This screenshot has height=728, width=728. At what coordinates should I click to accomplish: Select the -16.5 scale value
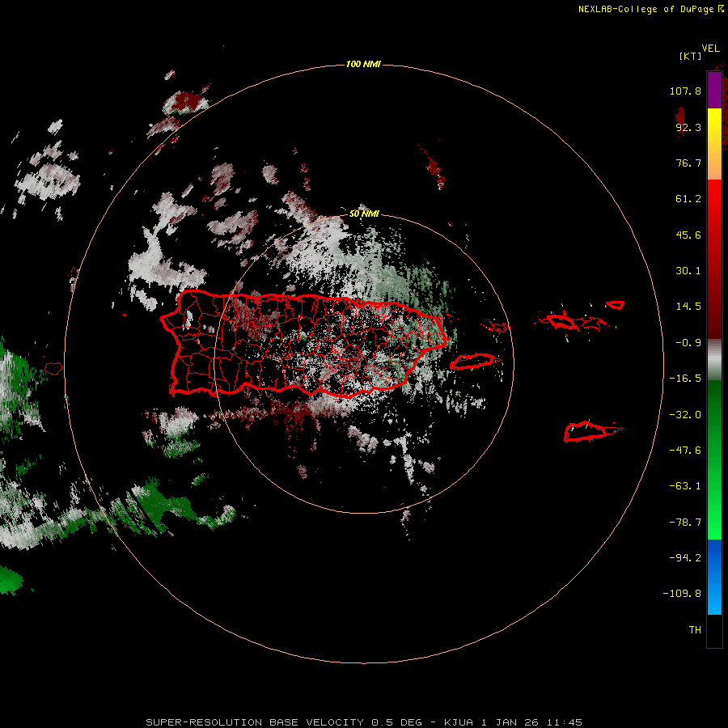685,379
